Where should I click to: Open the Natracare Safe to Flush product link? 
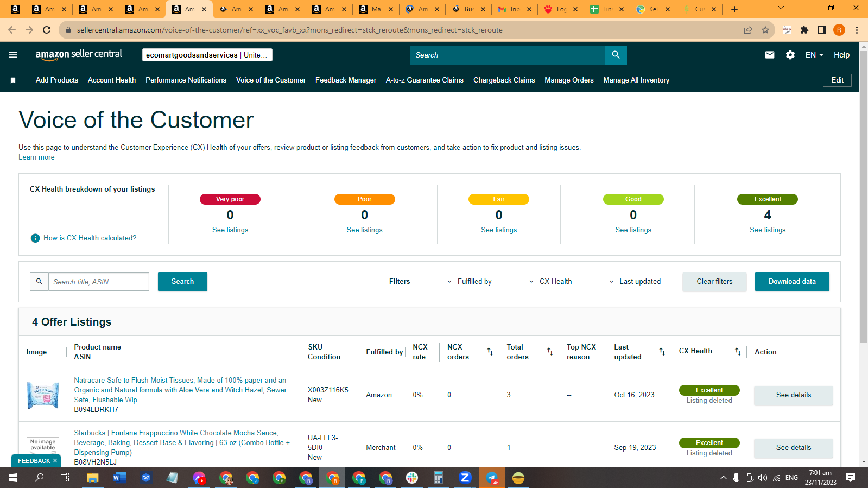[180, 390]
